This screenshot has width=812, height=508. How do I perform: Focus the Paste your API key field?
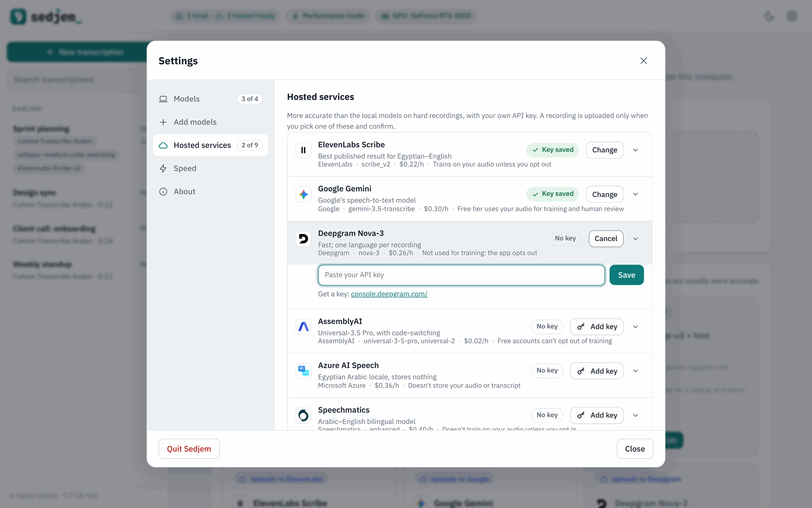coord(461,275)
